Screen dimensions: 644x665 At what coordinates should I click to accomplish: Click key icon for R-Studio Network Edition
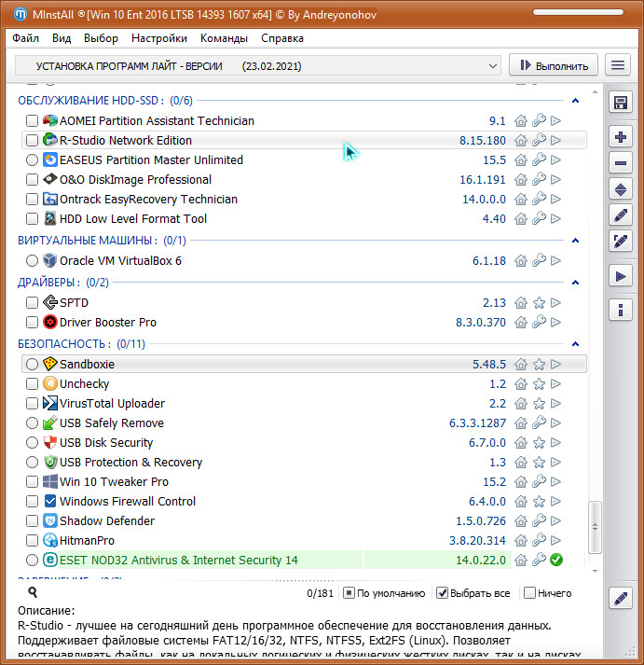[x=539, y=140]
